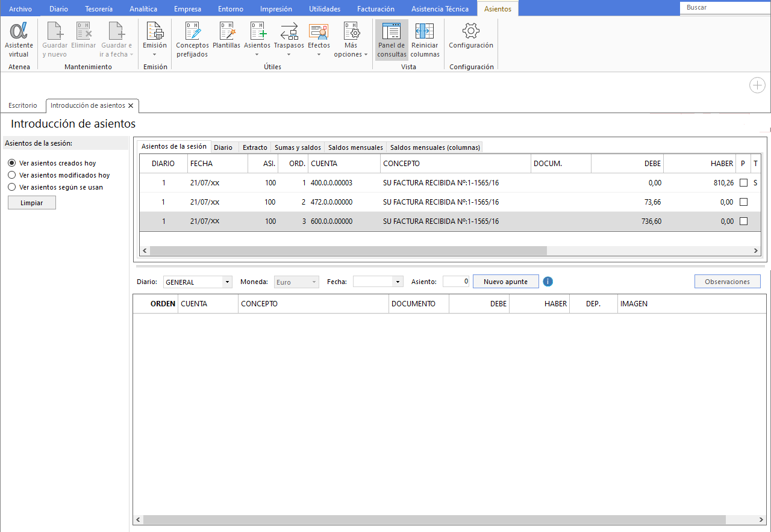Open the Asistencia Técnica ribbon tab
Image resolution: width=771 pixels, height=532 pixels.
pyautogui.click(x=440, y=8)
